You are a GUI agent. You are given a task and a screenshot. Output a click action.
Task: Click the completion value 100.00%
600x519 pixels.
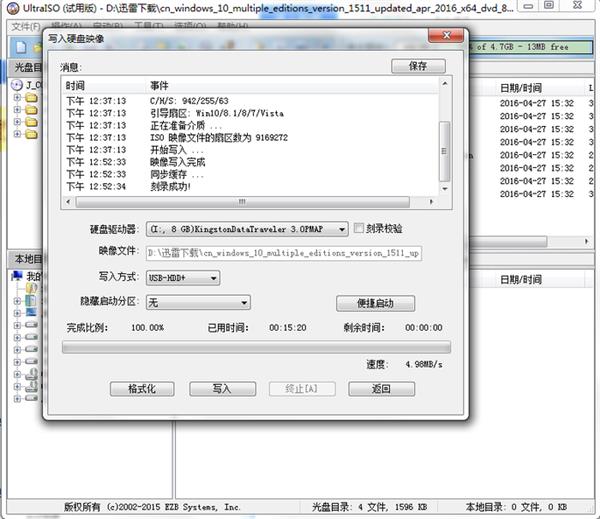[x=147, y=328]
